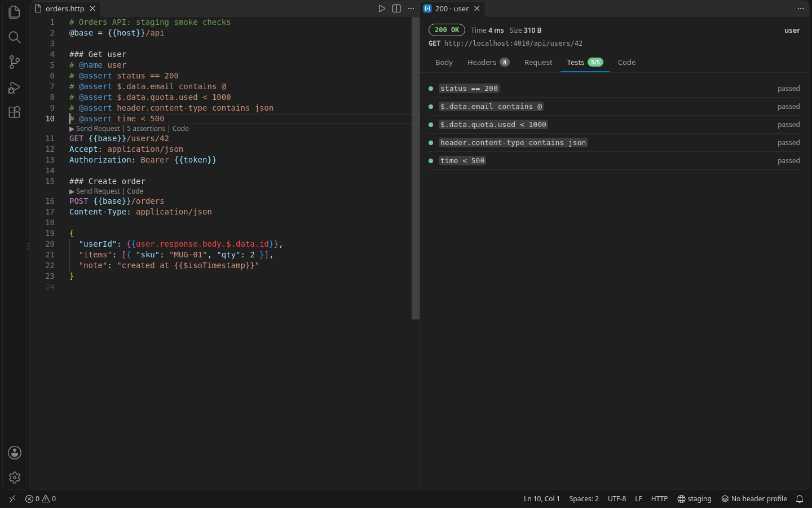Open the Run and Debug view
The height and width of the screenshot is (508, 812).
coord(15,87)
